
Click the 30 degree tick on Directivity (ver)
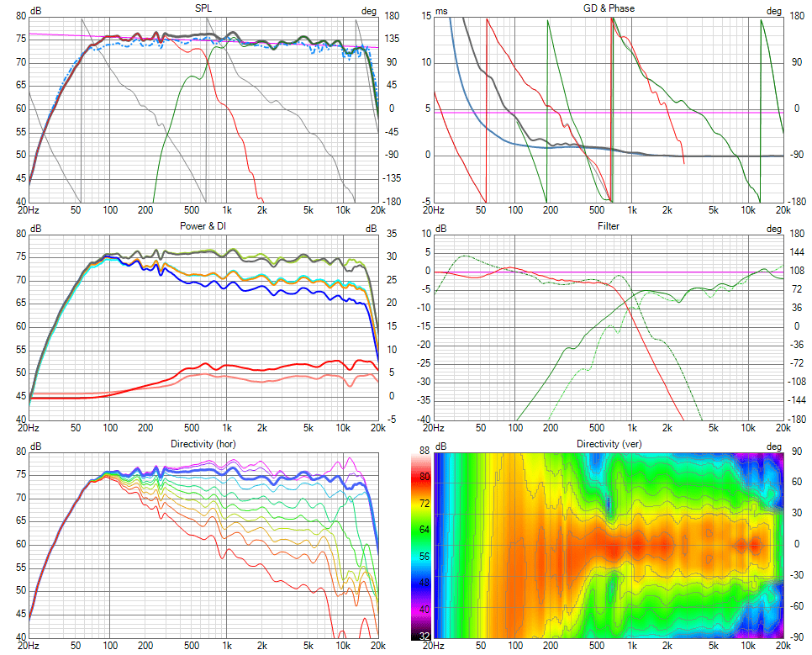pyautogui.click(x=799, y=513)
